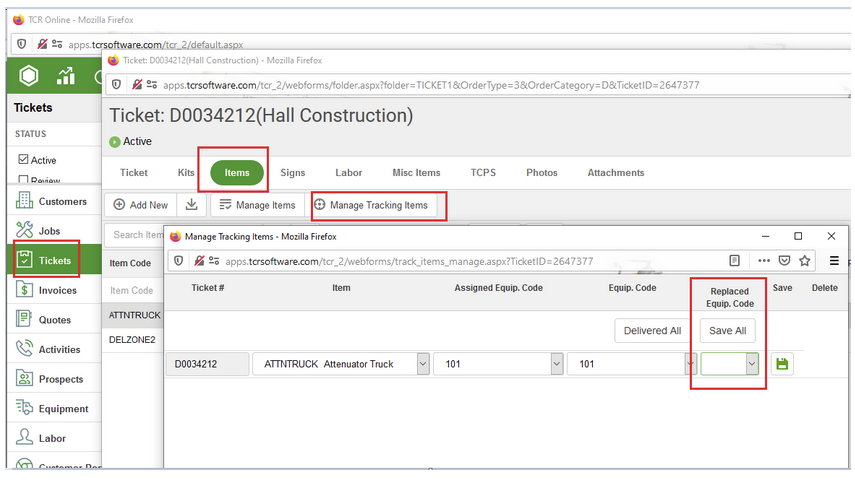The width and height of the screenshot is (855, 483).
Task: Switch to the TCPS tab
Action: point(483,172)
